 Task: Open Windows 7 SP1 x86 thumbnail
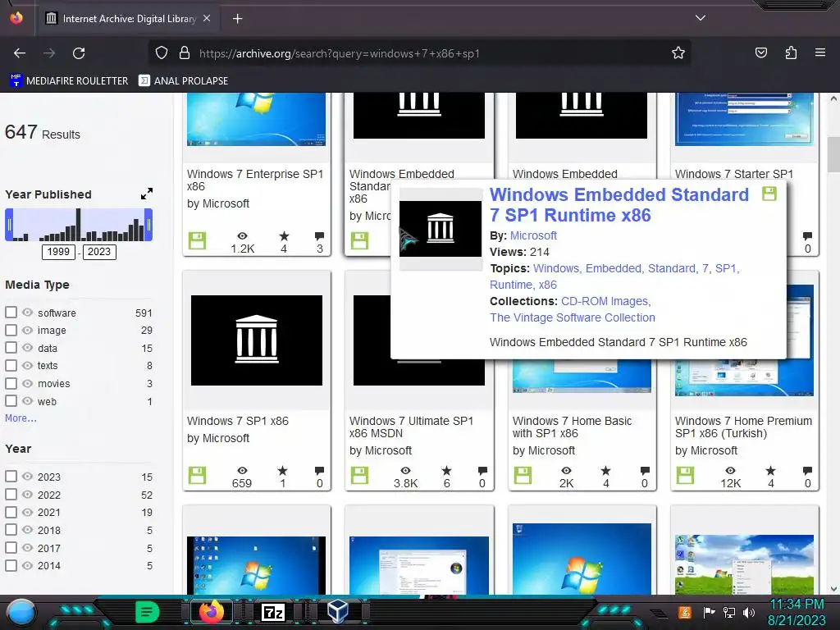tap(257, 340)
